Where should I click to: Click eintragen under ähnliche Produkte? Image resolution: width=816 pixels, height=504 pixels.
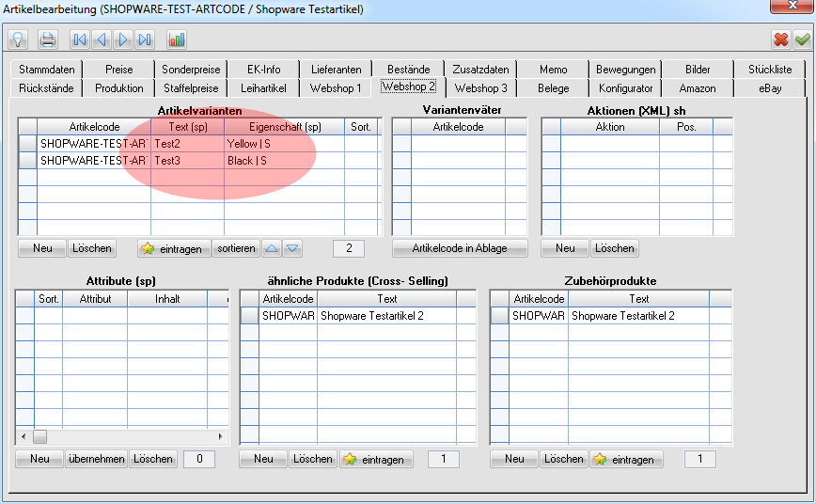(x=376, y=459)
